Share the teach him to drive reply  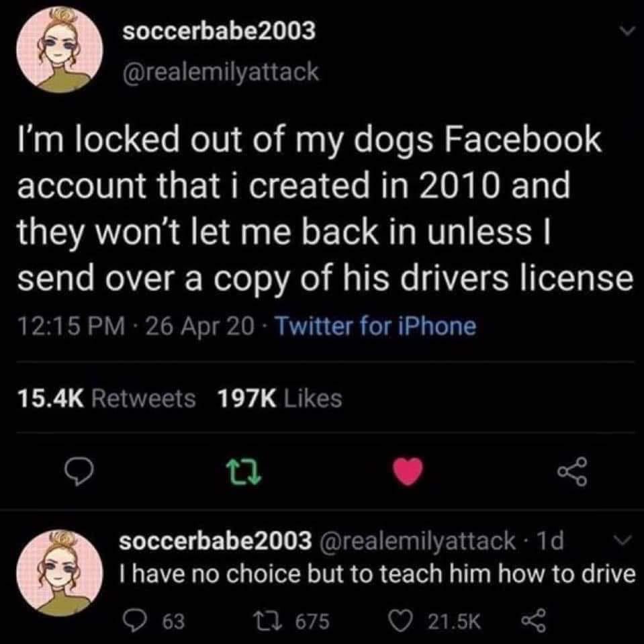coord(533,621)
